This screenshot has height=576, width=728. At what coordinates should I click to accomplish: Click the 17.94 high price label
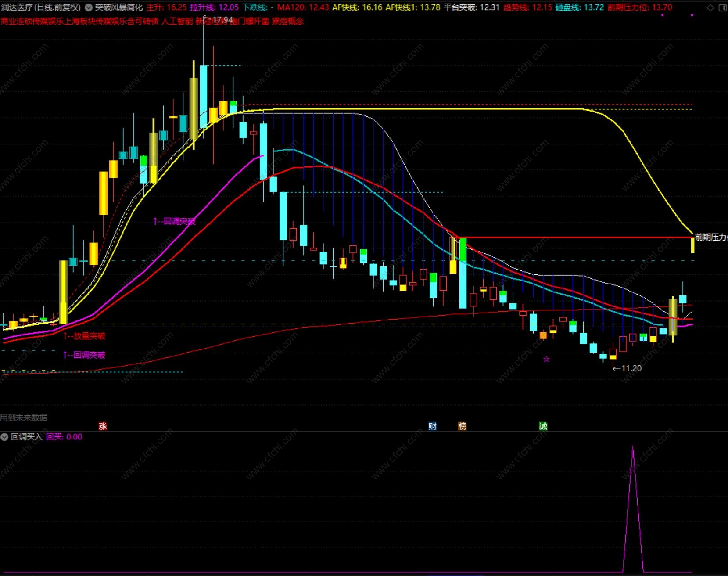tap(222, 20)
